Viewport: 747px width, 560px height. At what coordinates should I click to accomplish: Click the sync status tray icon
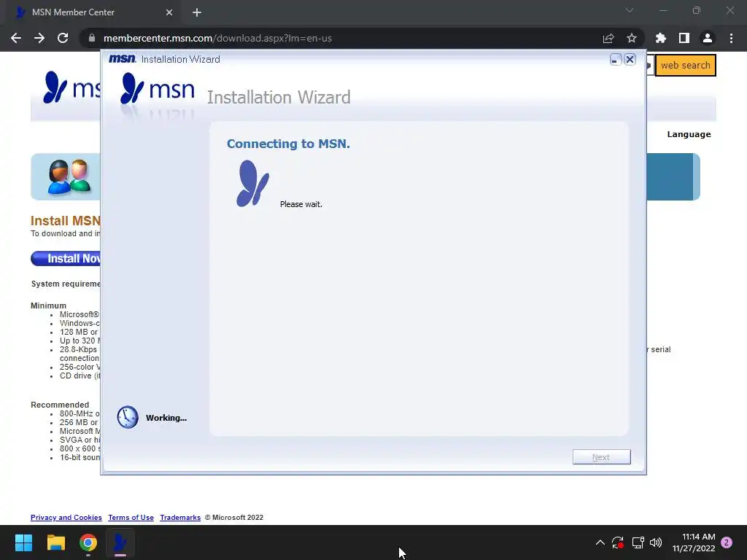pos(618,542)
